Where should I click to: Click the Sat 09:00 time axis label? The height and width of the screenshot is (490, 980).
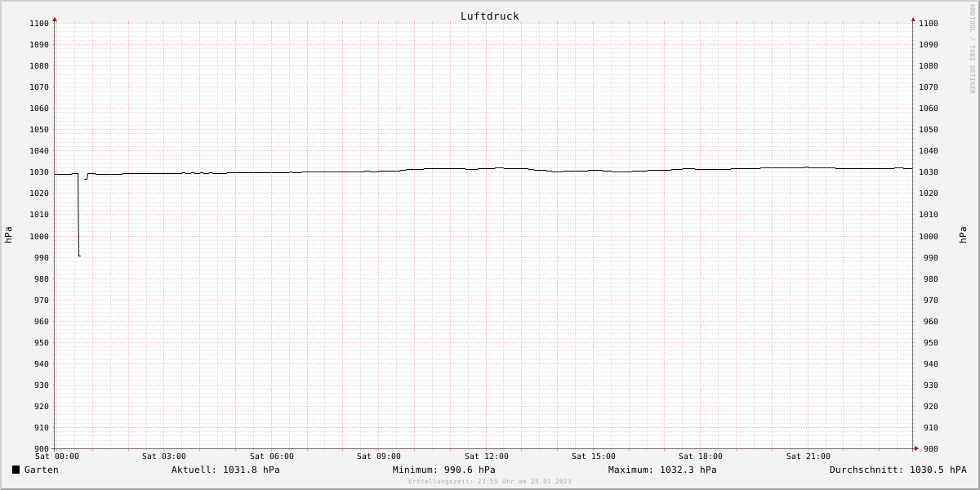coord(379,457)
